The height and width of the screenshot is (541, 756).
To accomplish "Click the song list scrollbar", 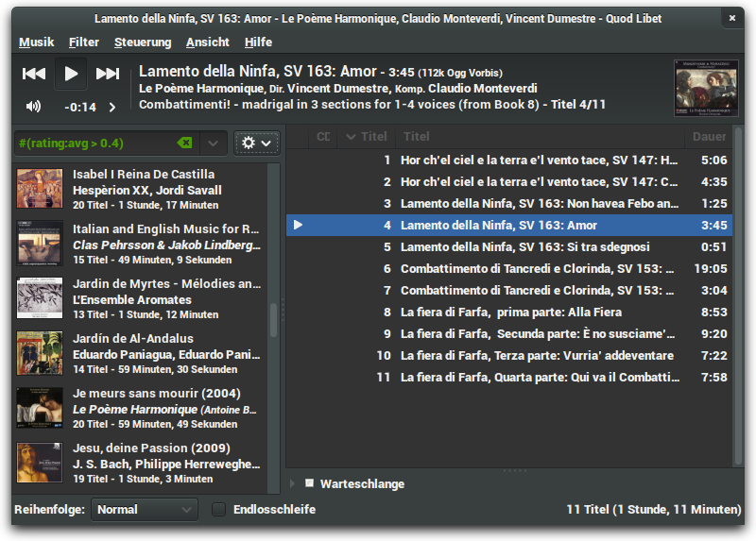I will pyautogui.click(x=738, y=296).
